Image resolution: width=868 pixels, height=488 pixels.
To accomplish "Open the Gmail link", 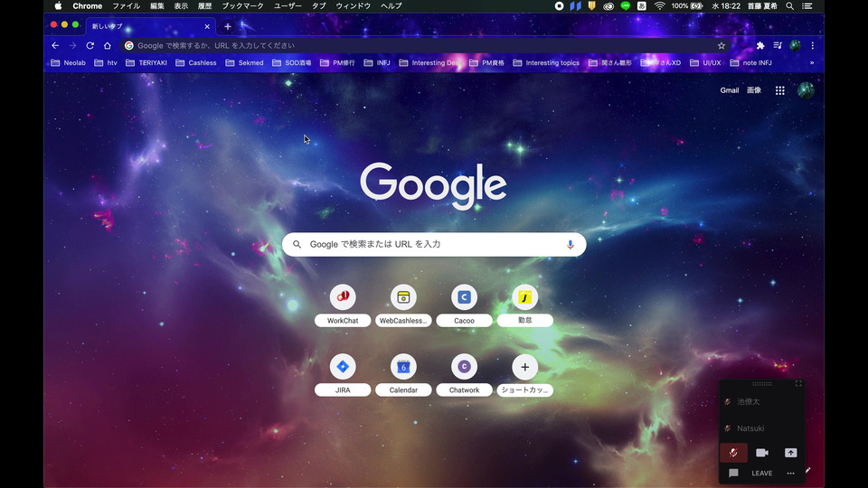I will coord(729,90).
